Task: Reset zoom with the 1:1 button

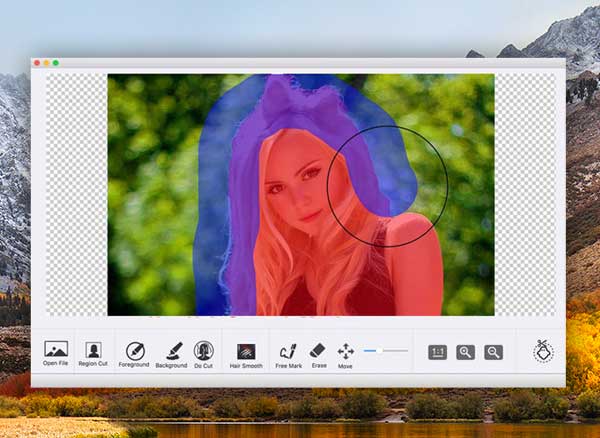Action: coord(437,352)
